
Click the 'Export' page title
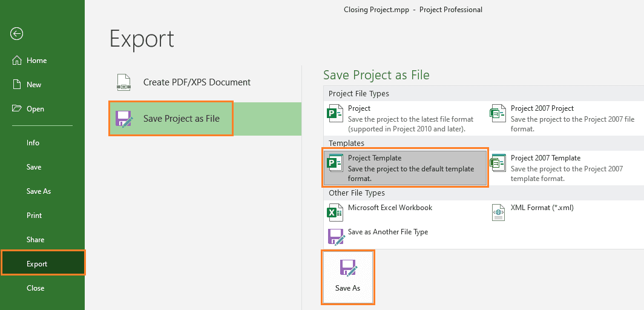click(142, 39)
